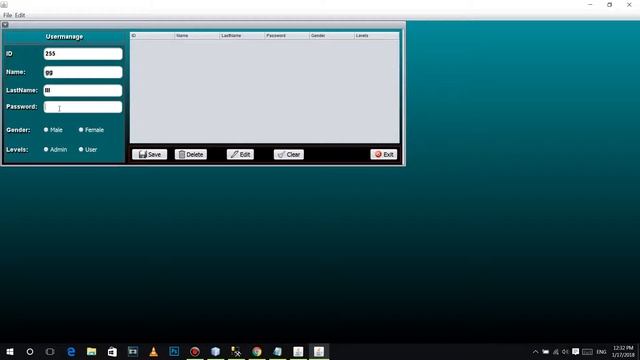This screenshot has width=640, height=360.
Task: Open Task View in taskbar
Action: point(50,351)
